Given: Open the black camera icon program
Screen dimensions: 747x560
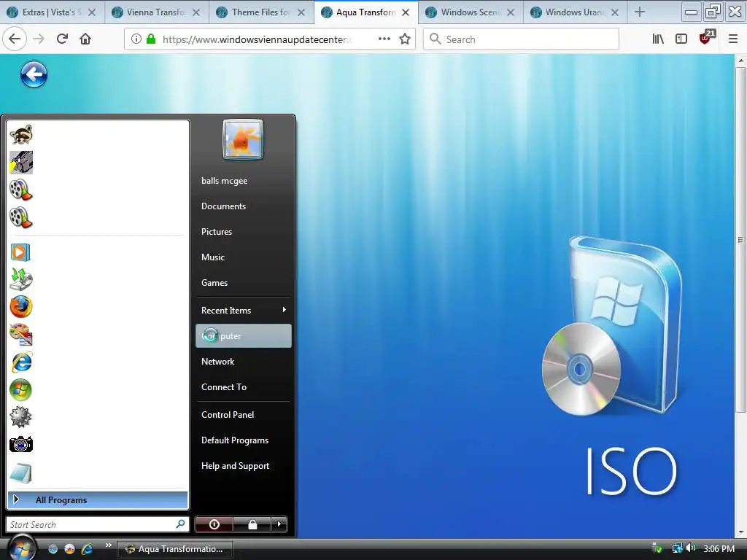Looking at the screenshot, I should click(21, 444).
